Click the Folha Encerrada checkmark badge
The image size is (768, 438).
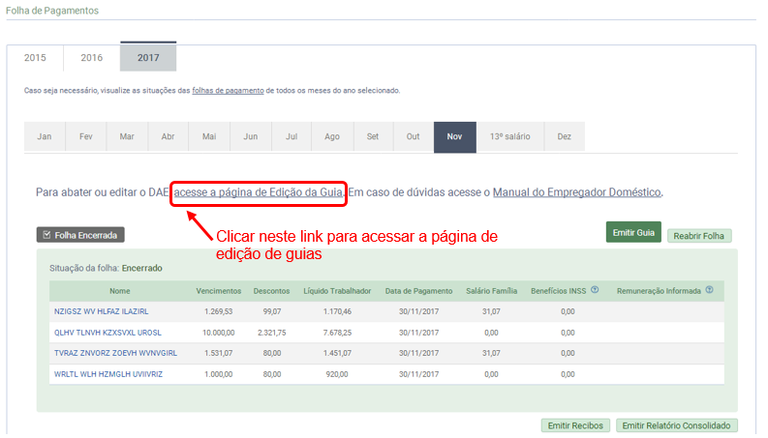click(x=80, y=235)
